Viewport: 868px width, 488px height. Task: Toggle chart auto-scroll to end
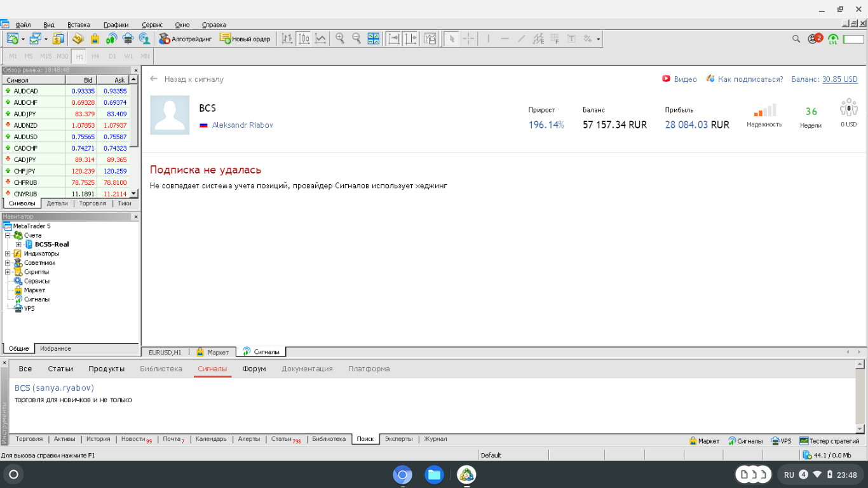point(394,39)
